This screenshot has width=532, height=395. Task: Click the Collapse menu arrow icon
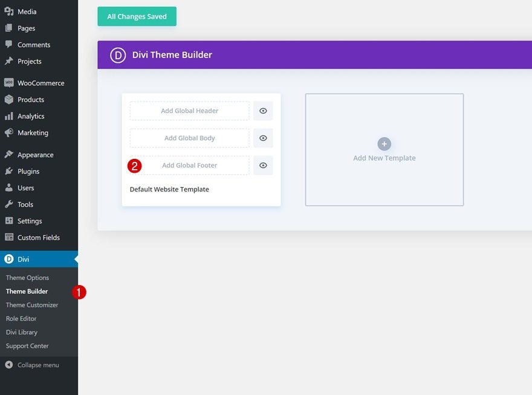[x=9, y=365]
